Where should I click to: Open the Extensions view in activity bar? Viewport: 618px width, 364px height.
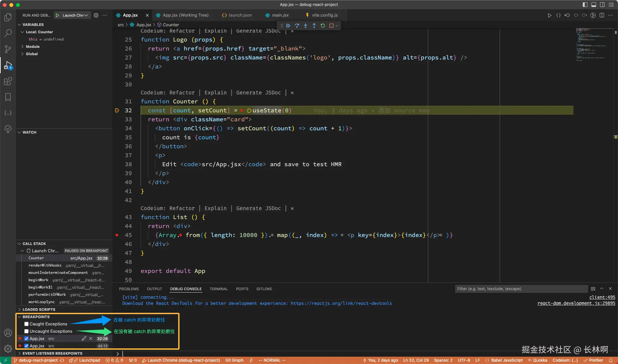[x=8, y=81]
